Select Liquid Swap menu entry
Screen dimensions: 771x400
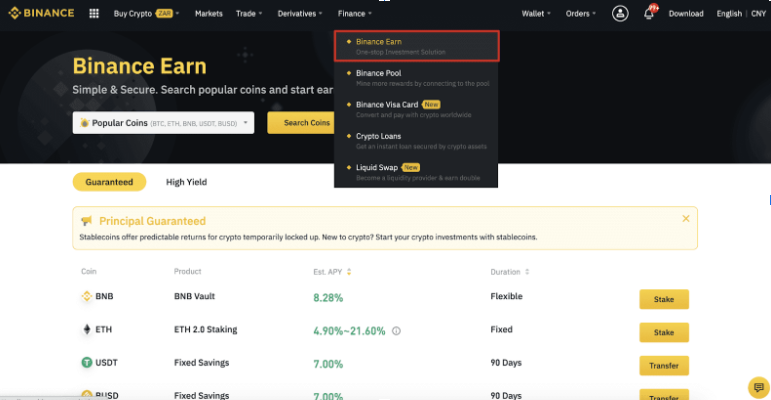tap(416, 172)
